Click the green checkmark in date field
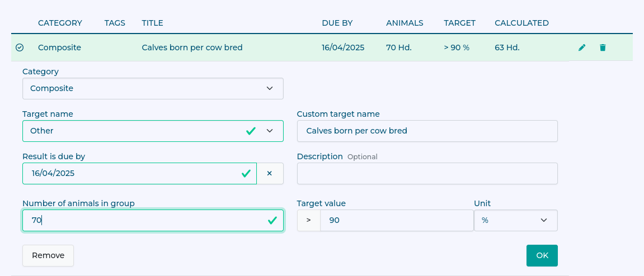Viewport: 644px width, 276px height. click(246, 173)
